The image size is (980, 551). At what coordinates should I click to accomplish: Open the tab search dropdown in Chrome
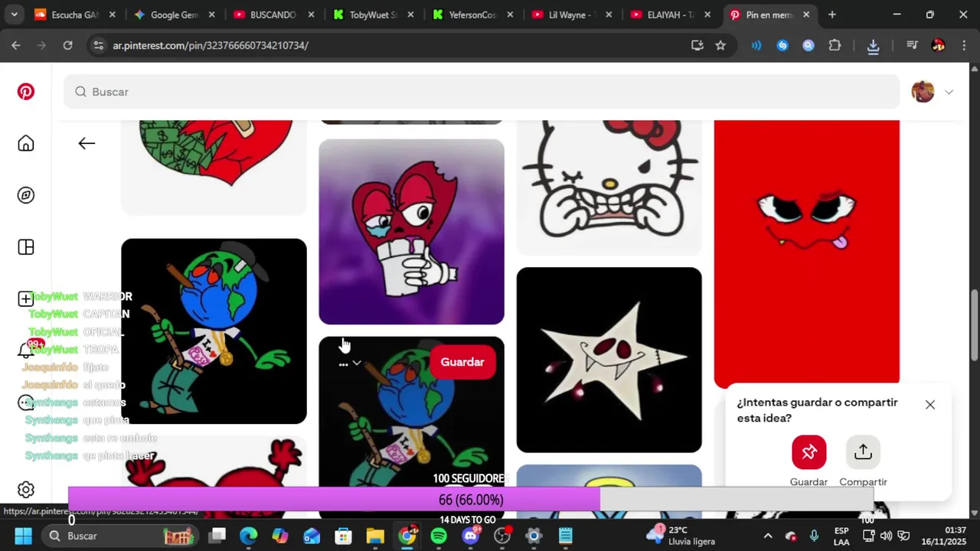click(x=14, y=15)
